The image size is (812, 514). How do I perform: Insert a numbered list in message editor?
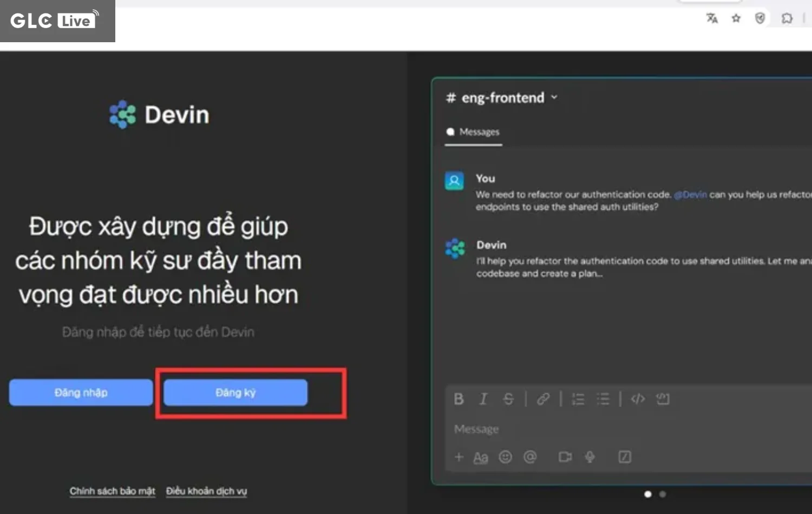[x=578, y=399]
